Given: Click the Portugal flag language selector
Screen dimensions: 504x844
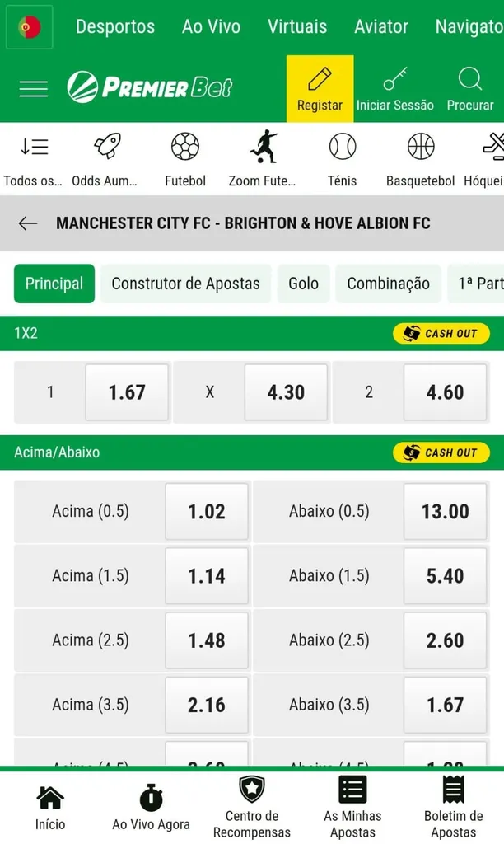Looking at the screenshot, I should pos(29,26).
